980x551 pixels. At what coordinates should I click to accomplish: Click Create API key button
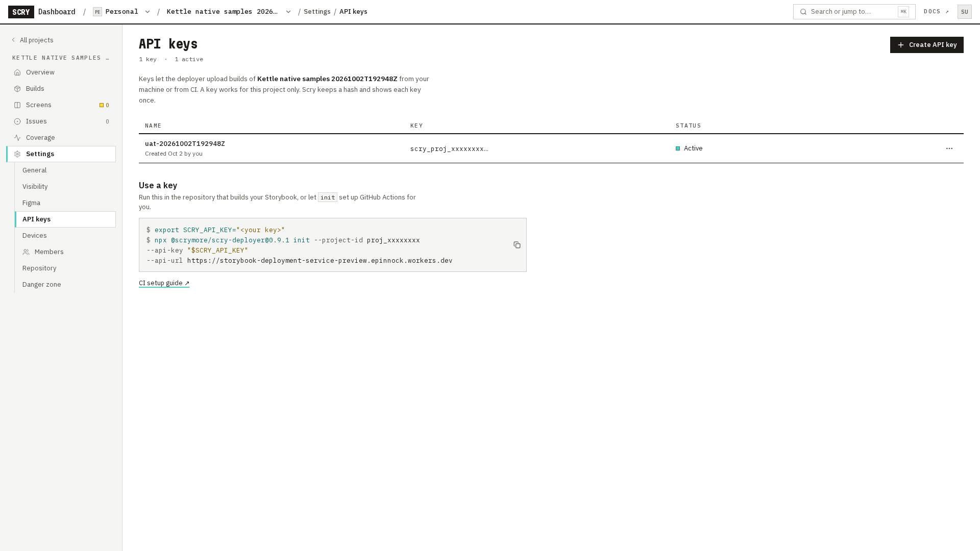(926, 45)
